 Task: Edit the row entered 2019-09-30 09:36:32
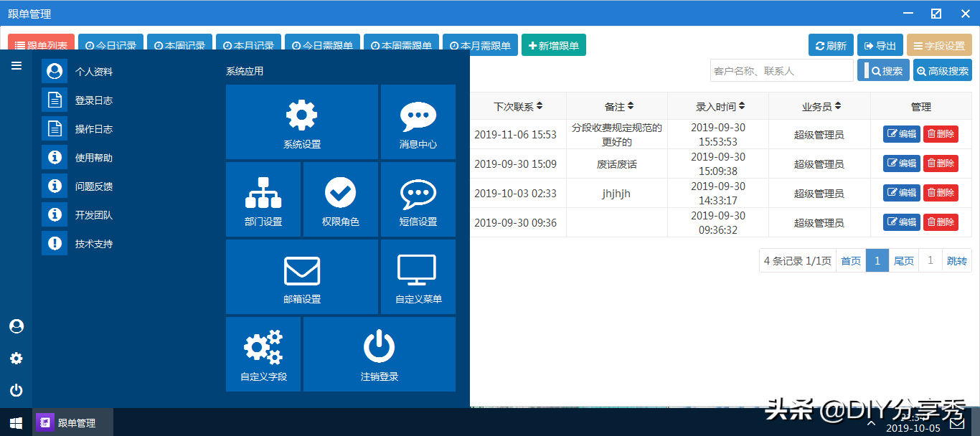click(902, 222)
